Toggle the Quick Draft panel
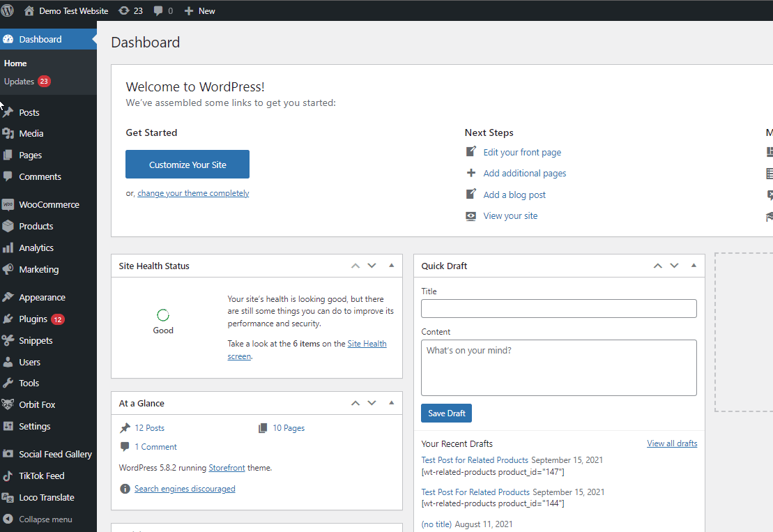The height and width of the screenshot is (532, 773). click(x=694, y=265)
